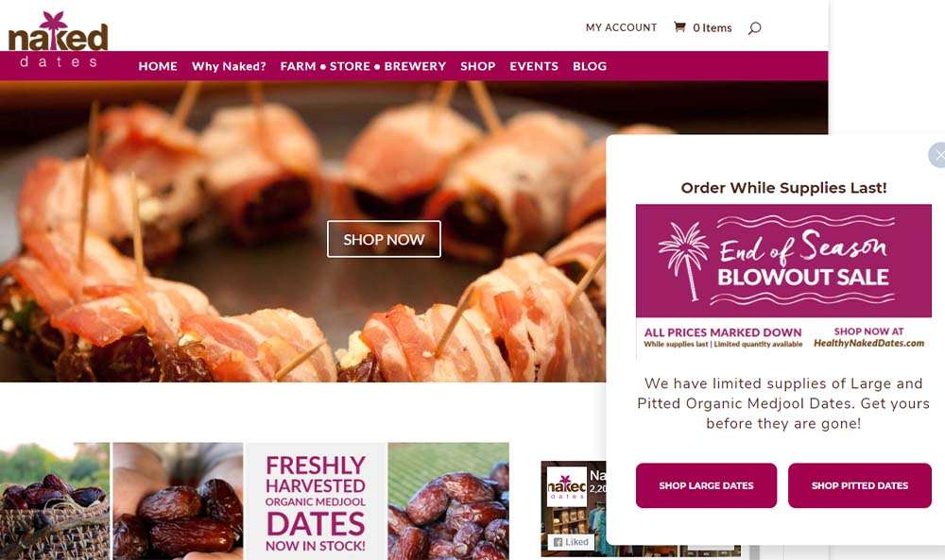Select the dates in basket photo
Viewport: 945px width, 560px height.
coord(55,501)
